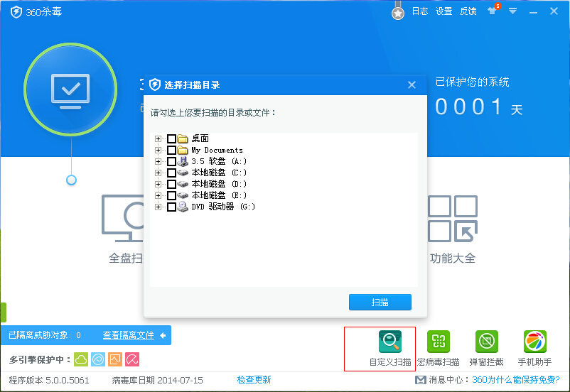Click the 检查更新 link
This screenshot has width=570, height=392.
click(254, 380)
